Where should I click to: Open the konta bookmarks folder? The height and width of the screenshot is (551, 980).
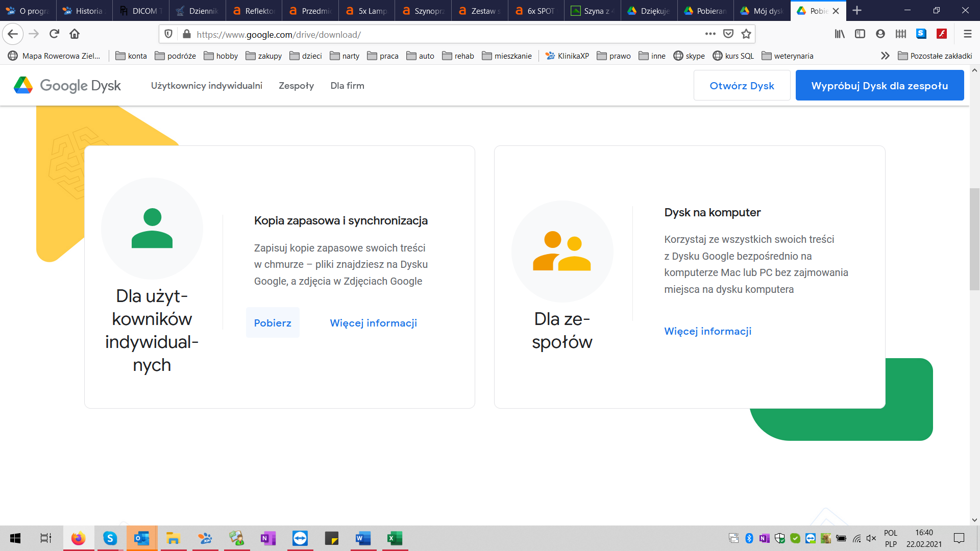pos(131,56)
